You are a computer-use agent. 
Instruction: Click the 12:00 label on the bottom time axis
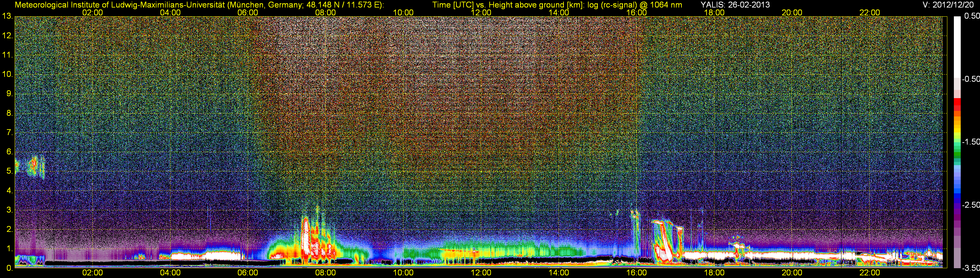(x=481, y=273)
